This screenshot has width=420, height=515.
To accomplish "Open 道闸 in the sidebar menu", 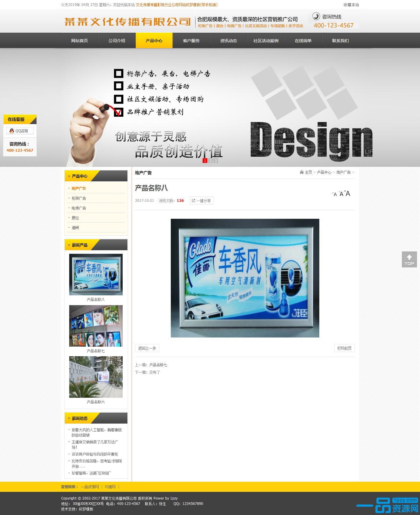I will point(75,228).
